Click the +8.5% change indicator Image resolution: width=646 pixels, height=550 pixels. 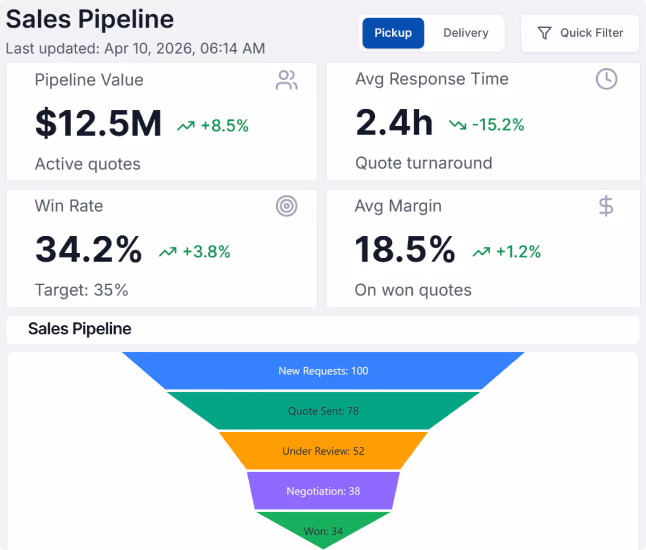coord(225,126)
